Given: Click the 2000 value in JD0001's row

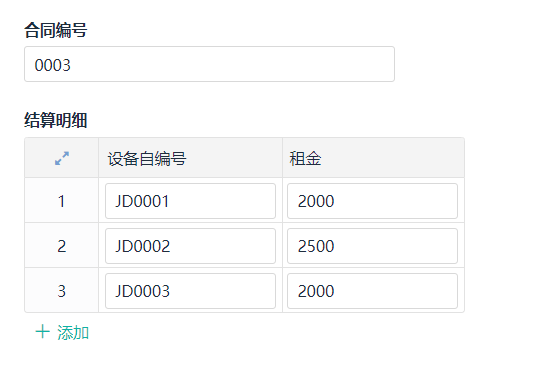Looking at the screenshot, I should click(x=316, y=201).
